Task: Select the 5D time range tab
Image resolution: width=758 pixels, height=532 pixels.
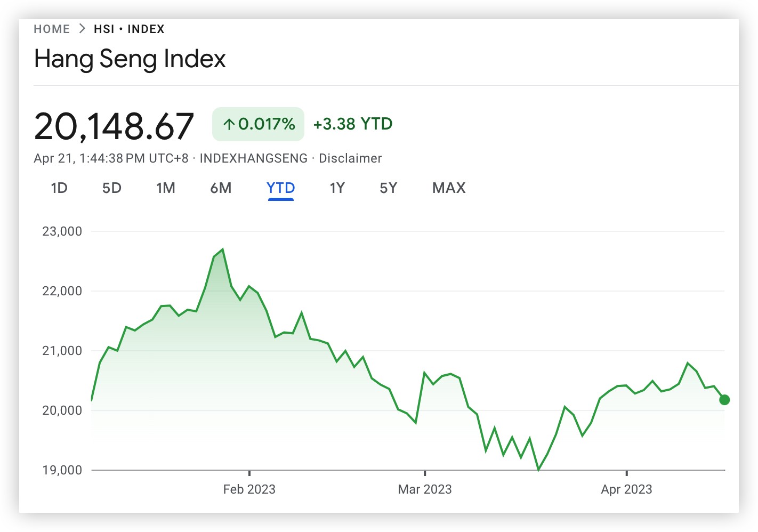Action: pyautogui.click(x=112, y=188)
